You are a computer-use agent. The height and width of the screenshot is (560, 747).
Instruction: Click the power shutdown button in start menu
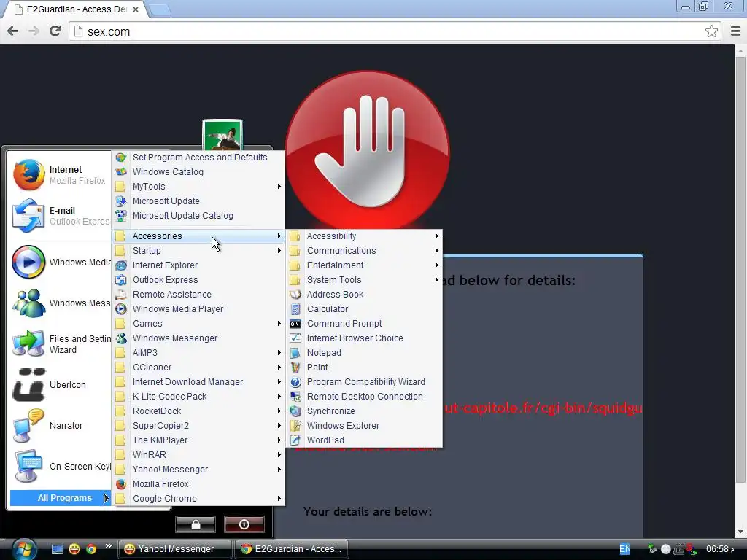pos(244,524)
